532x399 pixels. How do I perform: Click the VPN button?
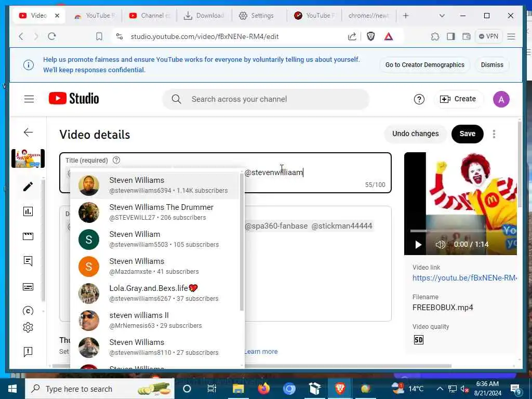point(488,36)
